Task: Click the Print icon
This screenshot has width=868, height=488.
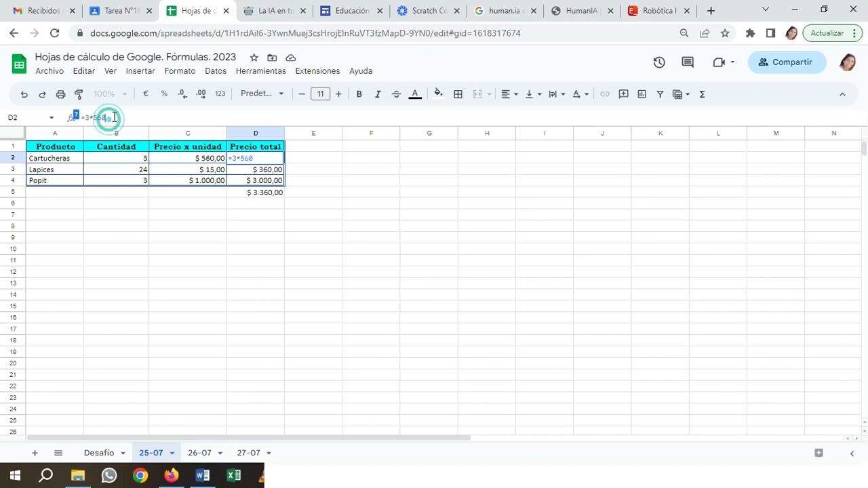Action: 60,94
